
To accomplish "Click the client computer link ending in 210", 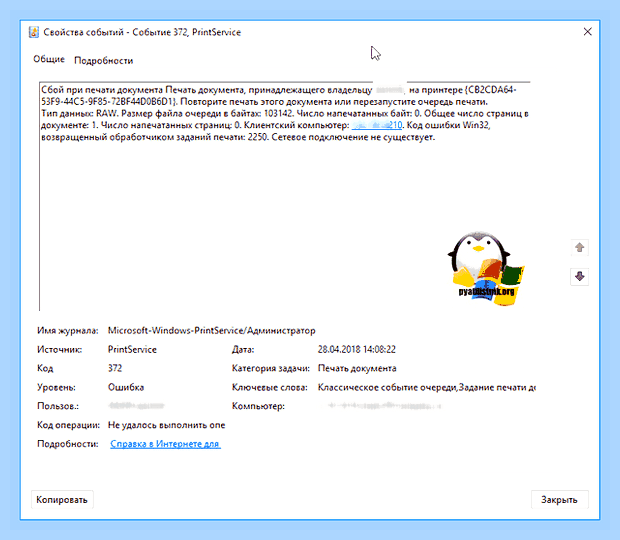I will (x=376, y=125).
